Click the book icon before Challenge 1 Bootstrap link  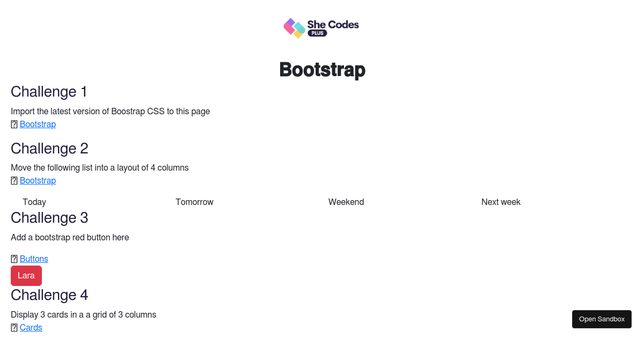[x=14, y=124]
